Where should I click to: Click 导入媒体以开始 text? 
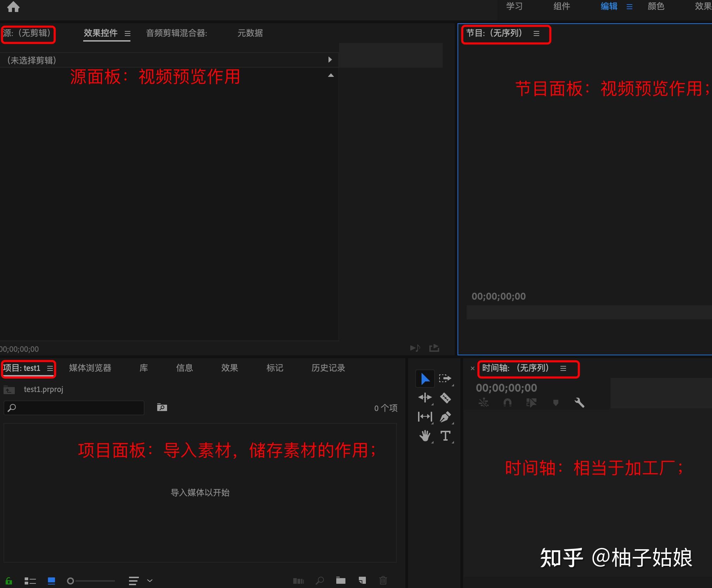pyautogui.click(x=200, y=492)
